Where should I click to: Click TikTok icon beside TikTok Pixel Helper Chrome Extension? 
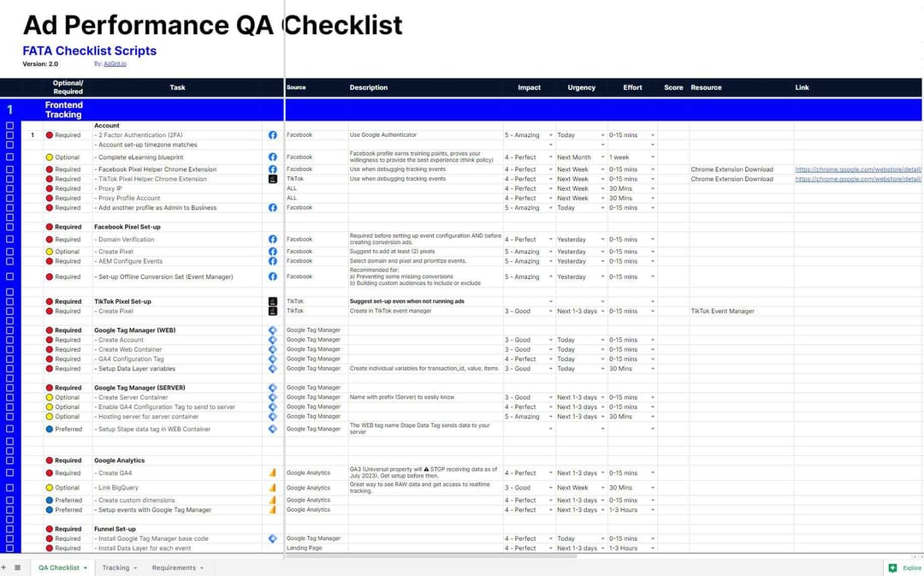tap(272, 179)
